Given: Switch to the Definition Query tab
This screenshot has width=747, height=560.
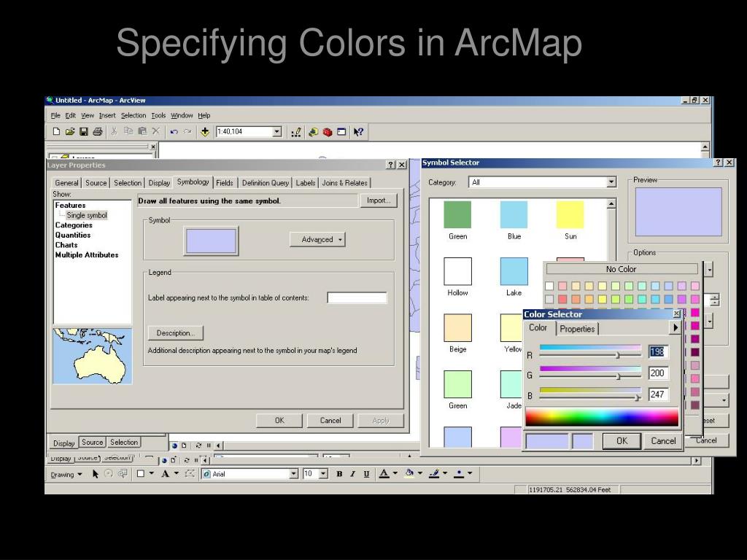Looking at the screenshot, I should [266, 183].
